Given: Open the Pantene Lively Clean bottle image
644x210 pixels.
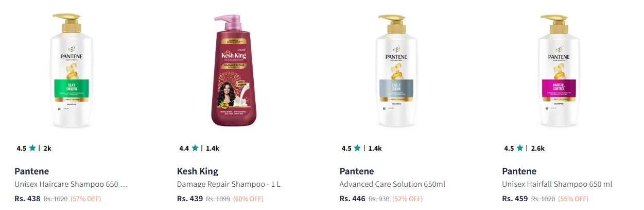Looking at the screenshot, I should pos(397,70).
